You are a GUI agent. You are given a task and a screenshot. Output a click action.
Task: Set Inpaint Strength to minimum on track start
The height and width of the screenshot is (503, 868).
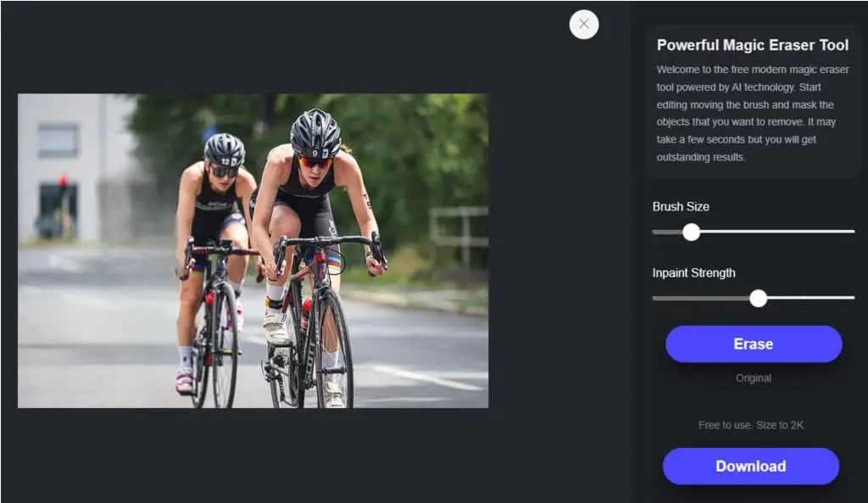654,298
